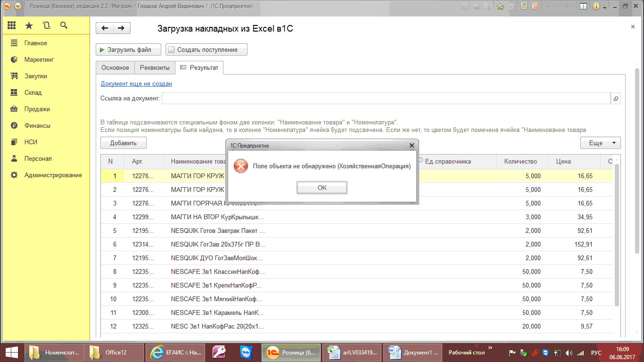Click the Количество column header
Image resolution: width=644 pixels, height=362 pixels.
(523, 161)
